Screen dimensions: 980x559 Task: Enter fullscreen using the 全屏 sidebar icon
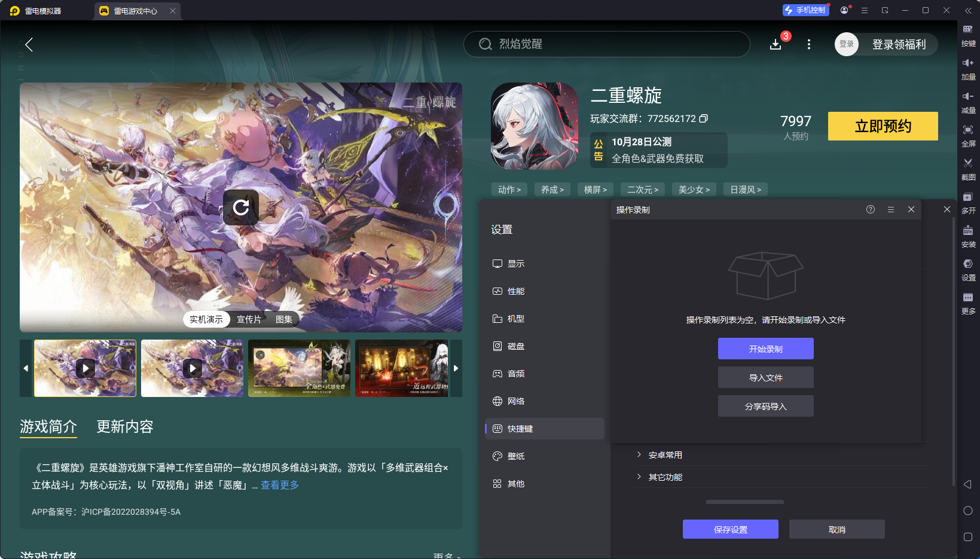[969, 136]
